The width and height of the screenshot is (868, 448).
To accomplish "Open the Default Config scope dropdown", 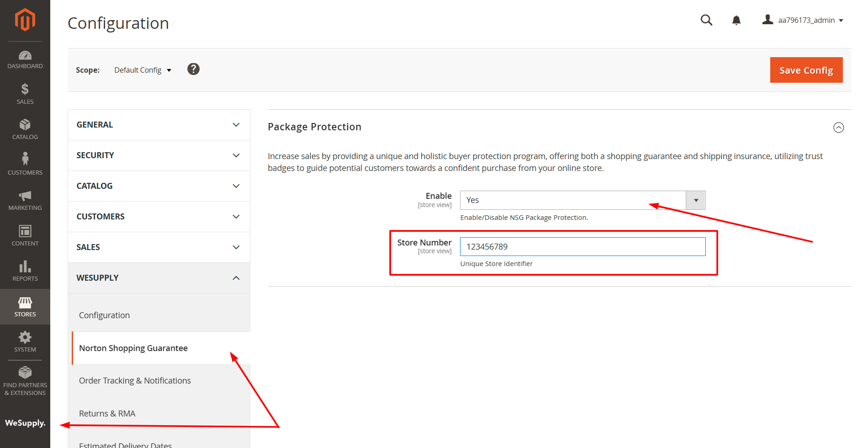I will point(143,70).
